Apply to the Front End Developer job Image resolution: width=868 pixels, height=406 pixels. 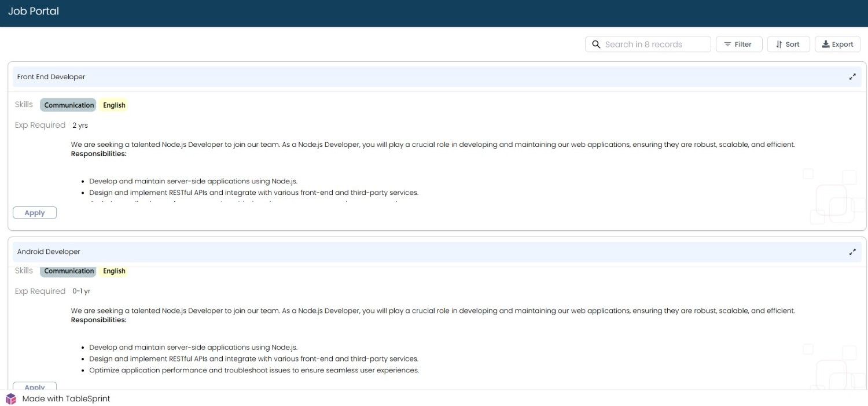point(35,213)
